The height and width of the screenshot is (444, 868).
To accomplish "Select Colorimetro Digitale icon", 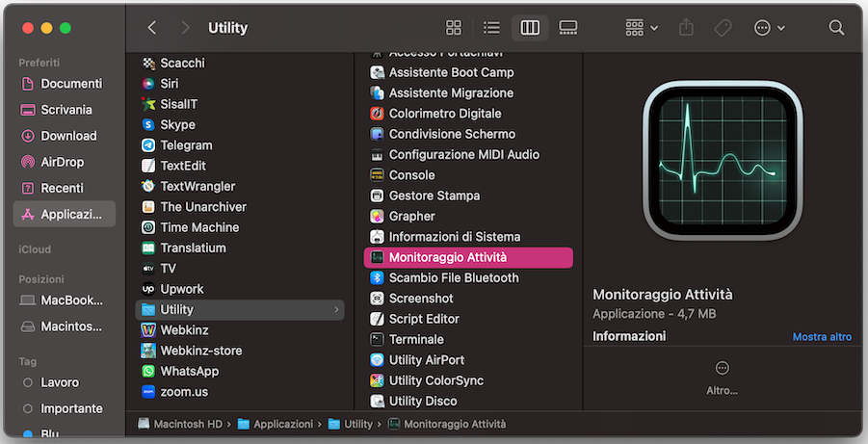I will pos(377,114).
